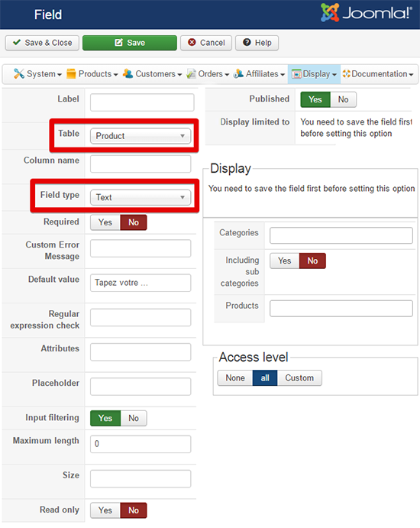Expand the Products menu
420x528 pixels.
pos(92,74)
